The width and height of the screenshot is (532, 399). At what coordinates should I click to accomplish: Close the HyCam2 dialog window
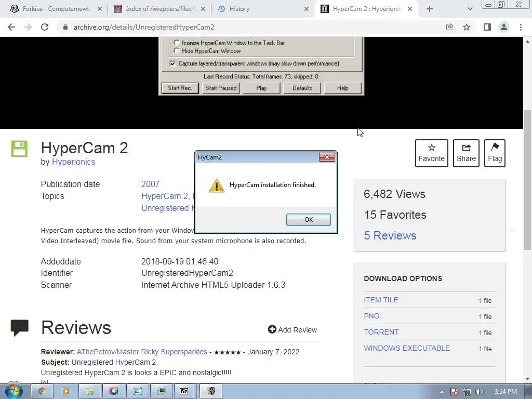pyautogui.click(x=327, y=157)
